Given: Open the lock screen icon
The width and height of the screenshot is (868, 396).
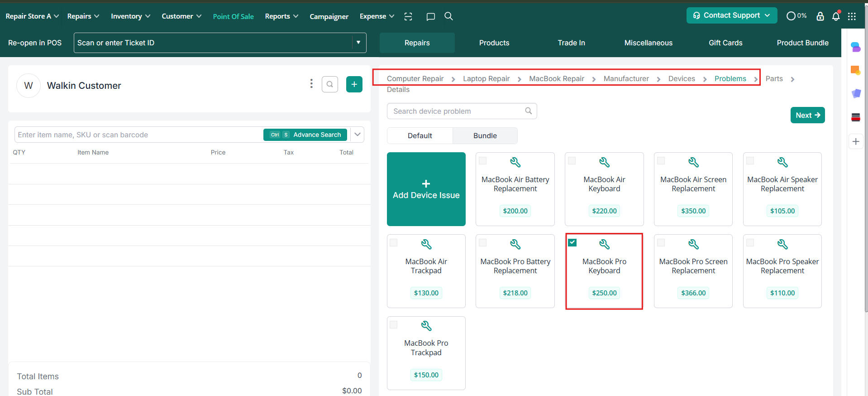Looking at the screenshot, I should (820, 16).
